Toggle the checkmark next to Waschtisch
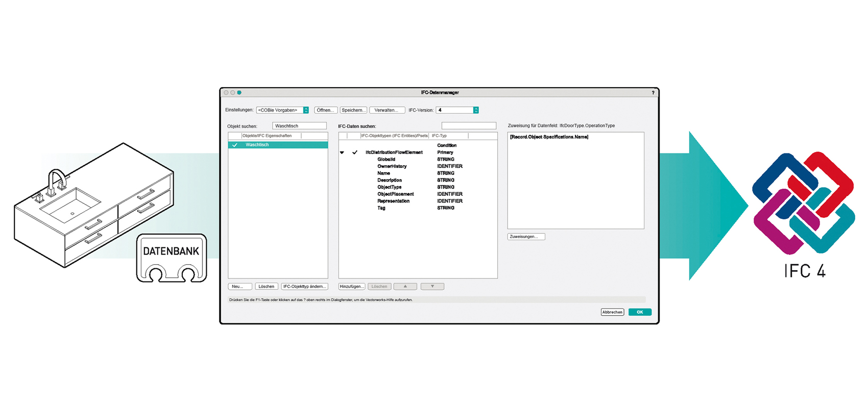 click(235, 145)
